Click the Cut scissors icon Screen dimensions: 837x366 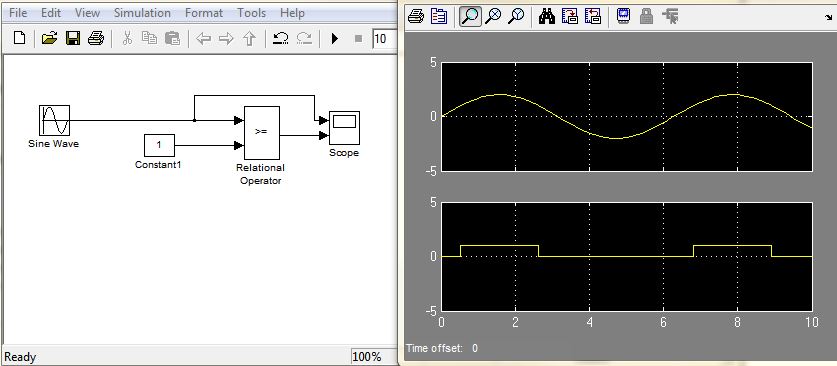[x=127, y=38]
